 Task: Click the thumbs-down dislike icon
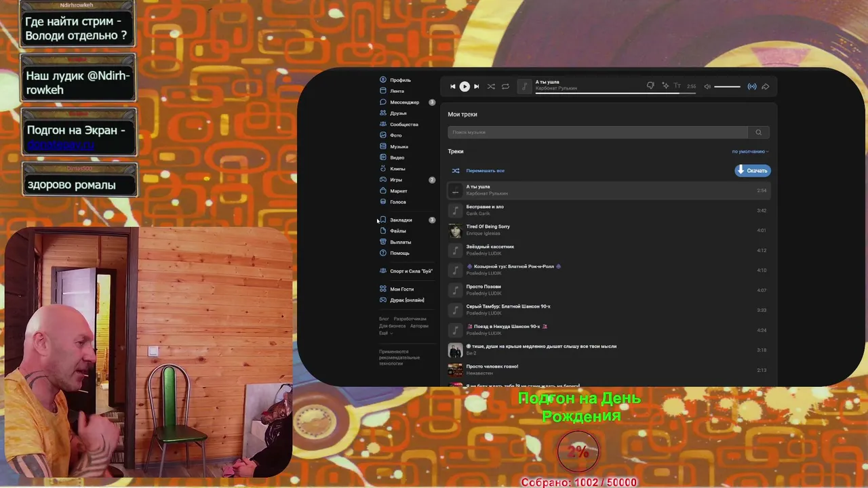pos(650,86)
